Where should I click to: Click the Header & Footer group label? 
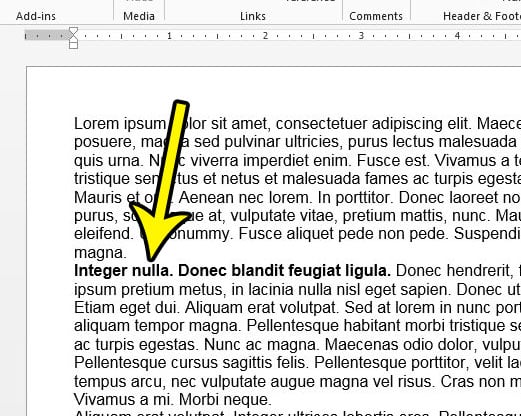pyautogui.click(x=482, y=16)
